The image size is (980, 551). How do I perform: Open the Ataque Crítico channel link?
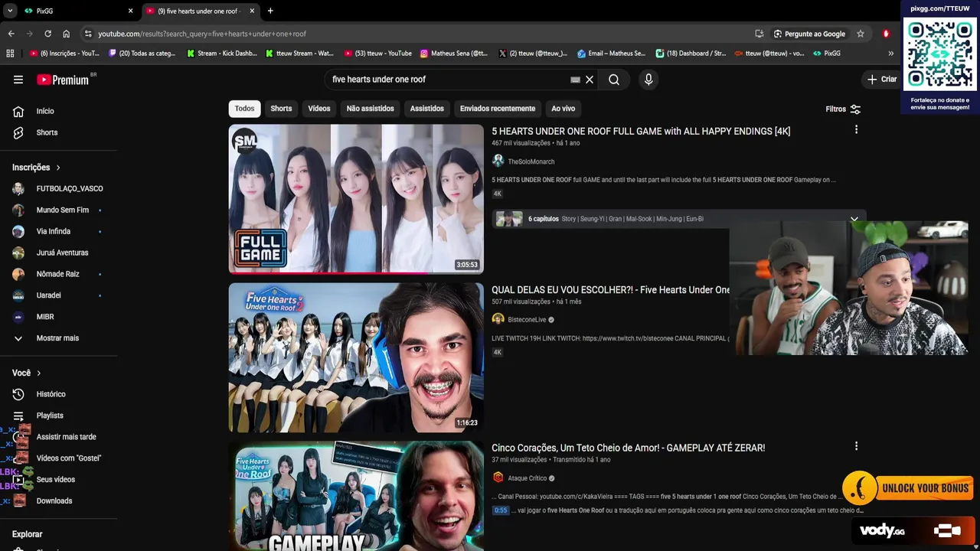[x=528, y=478]
